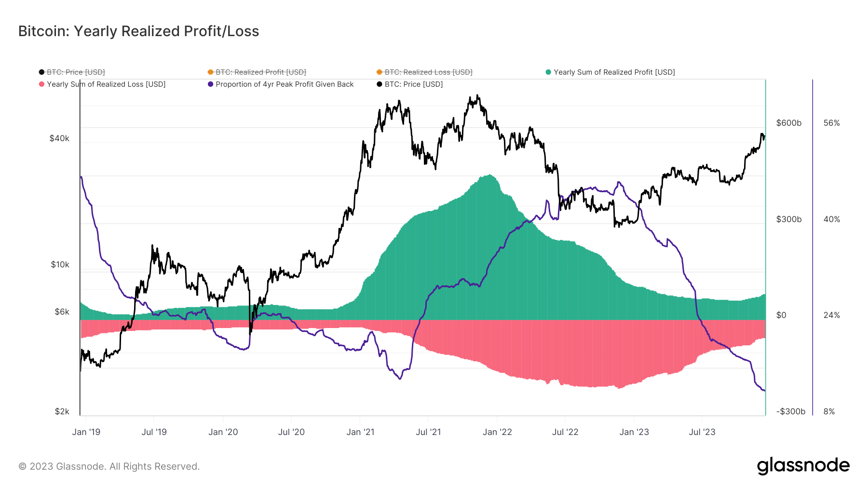Show struck-through BTC: Realized Loss legend label
Viewport: 868px width, 488px height.
point(428,72)
